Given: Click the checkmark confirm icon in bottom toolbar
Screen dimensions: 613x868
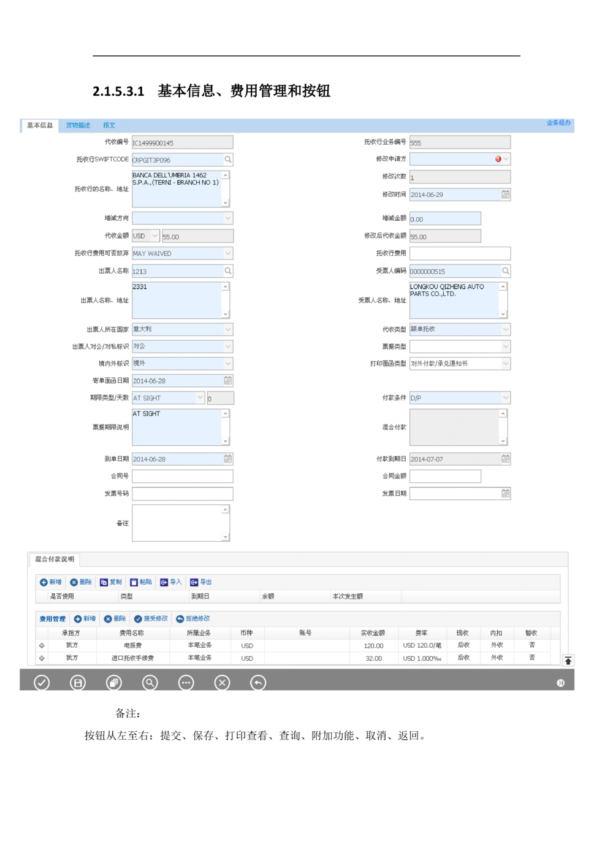Looking at the screenshot, I should pos(42,683).
